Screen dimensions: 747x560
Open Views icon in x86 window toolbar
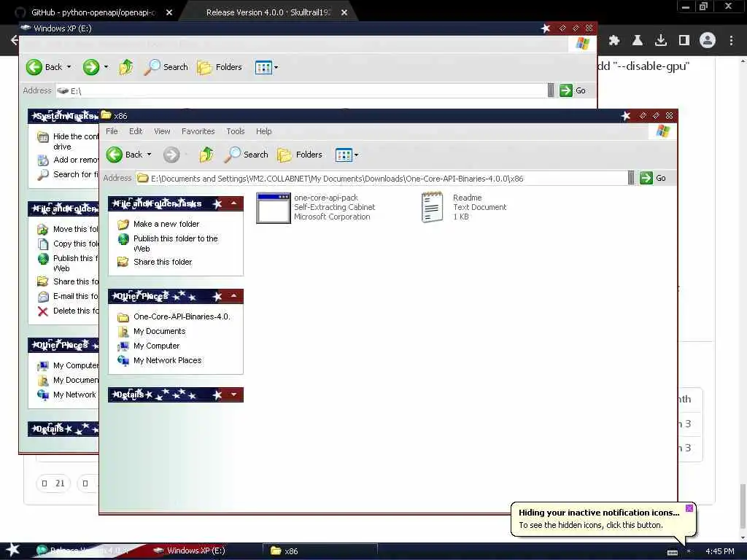tap(343, 155)
